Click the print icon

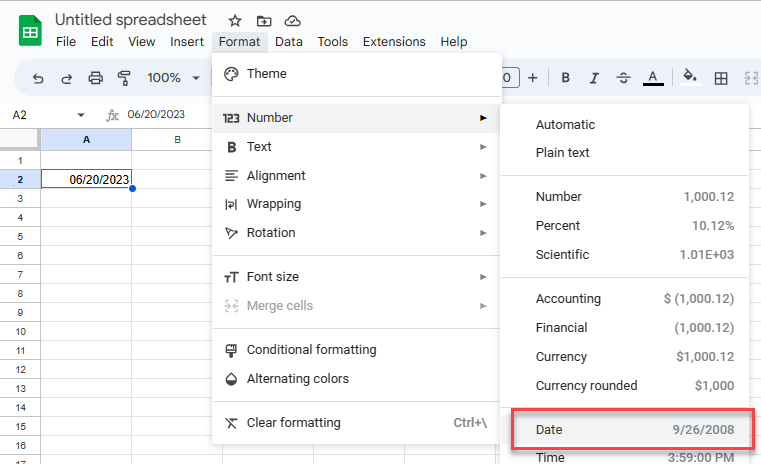click(96, 78)
